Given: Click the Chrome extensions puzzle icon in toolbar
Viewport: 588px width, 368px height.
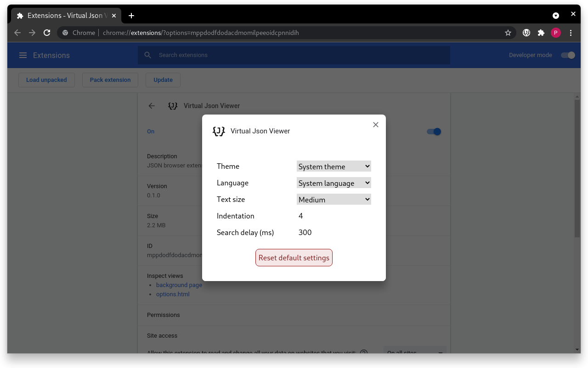Looking at the screenshot, I should click(x=541, y=33).
